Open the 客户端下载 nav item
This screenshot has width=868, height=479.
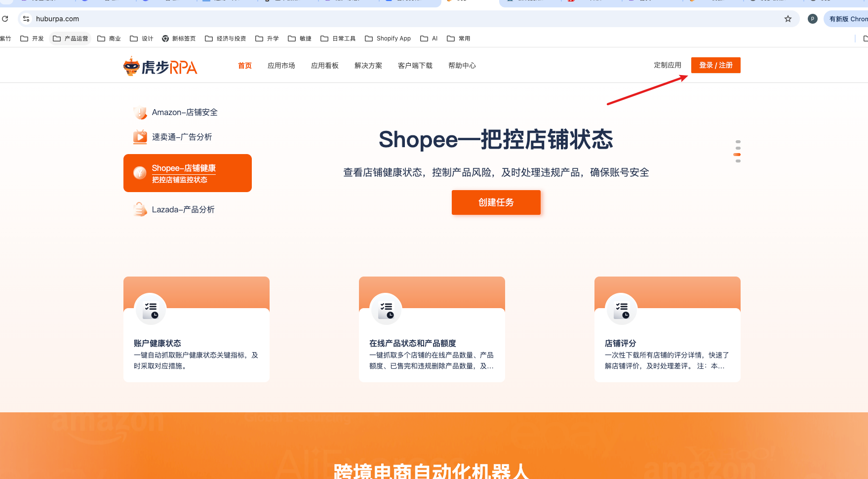coord(415,66)
